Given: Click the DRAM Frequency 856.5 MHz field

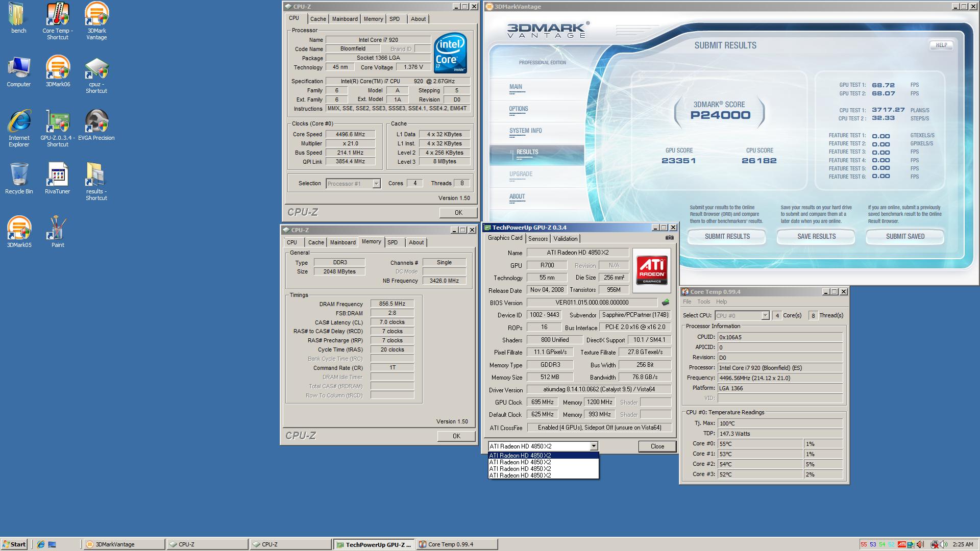Looking at the screenshot, I should 392,304.
